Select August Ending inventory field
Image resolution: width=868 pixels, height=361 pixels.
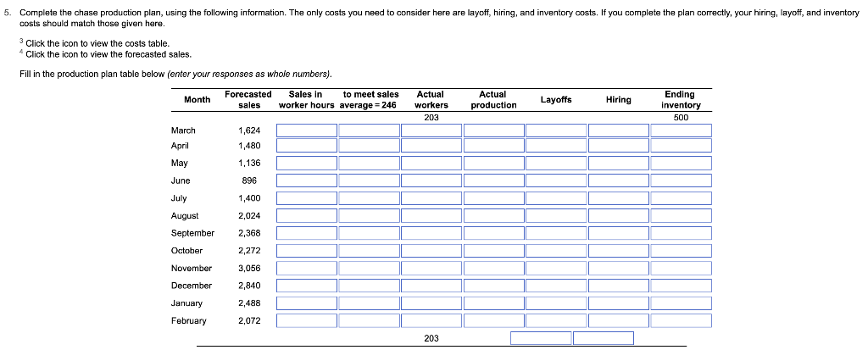pos(681,216)
